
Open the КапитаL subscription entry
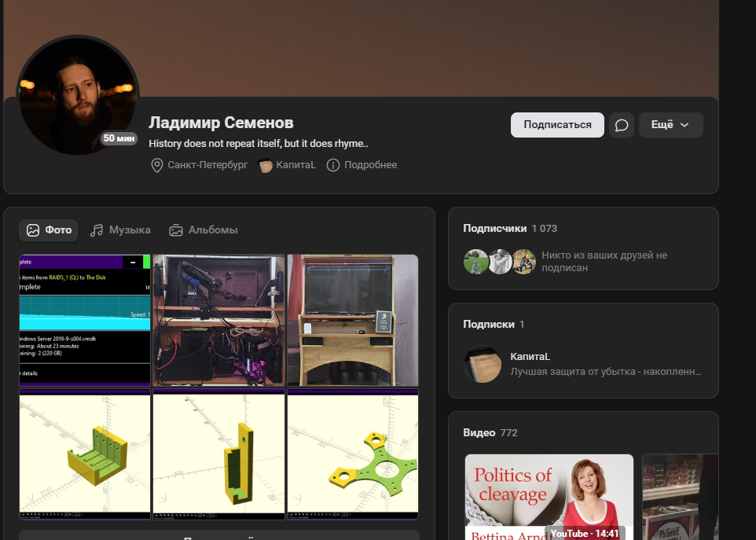click(x=583, y=364)
